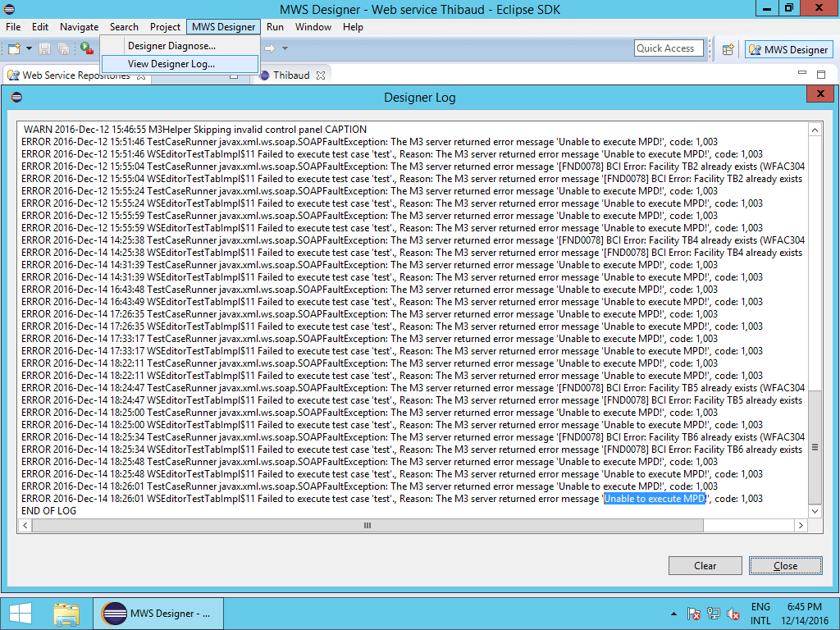Click the horizontal scrollbar thumb in log
Screen dimensions: 840x630
pyautogui.click(x=367, y=525)
